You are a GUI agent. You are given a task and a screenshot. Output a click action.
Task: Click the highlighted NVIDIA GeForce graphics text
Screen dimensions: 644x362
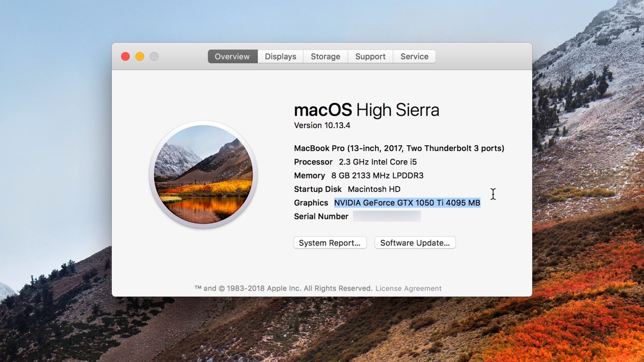(407, 203)
